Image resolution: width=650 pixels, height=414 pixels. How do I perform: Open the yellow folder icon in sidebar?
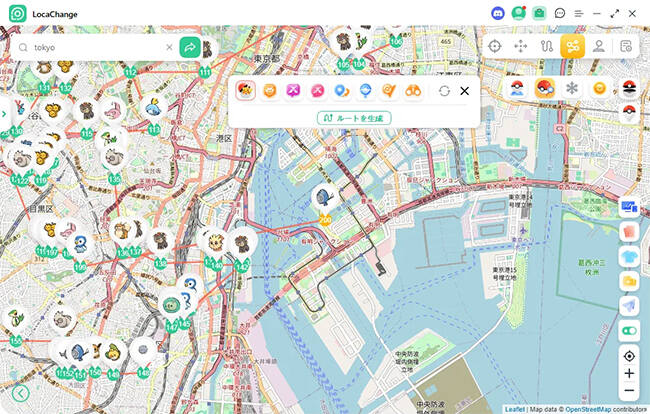[x=629, y=281]
